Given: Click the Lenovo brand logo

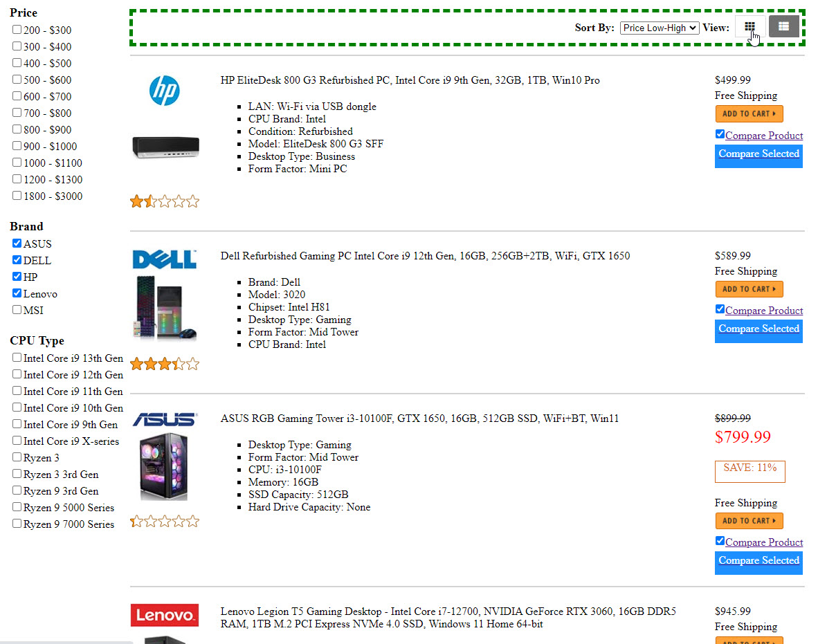Looking at the screenshot, I should pos(165,615).
